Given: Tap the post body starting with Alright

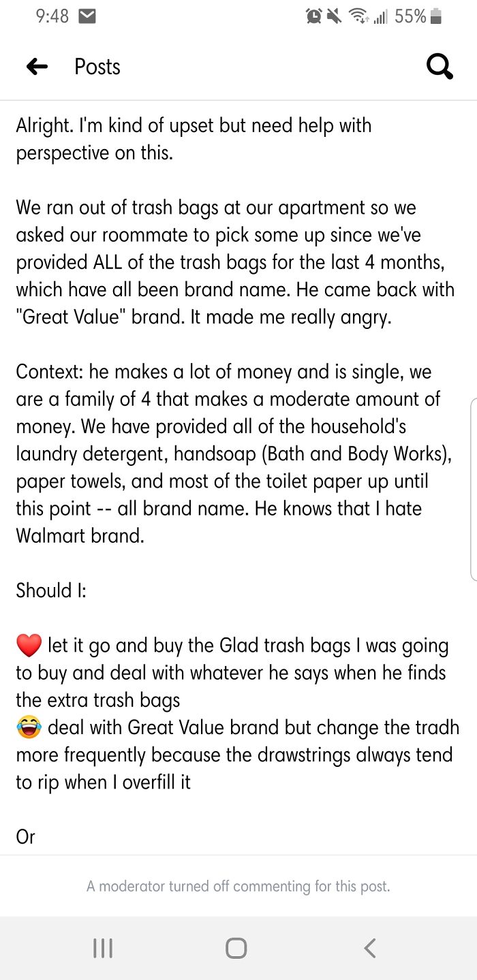Looking at the screenshot, I should (x=193, y=125).
